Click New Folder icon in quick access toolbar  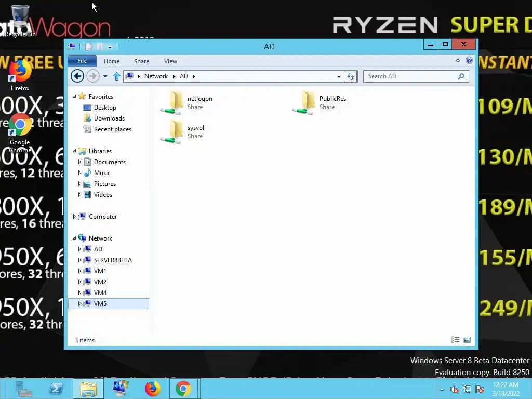tap(99, 46)
